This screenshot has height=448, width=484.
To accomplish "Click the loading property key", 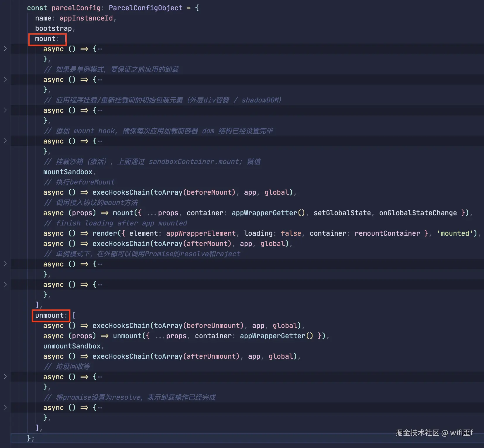I will coord(258,233).
